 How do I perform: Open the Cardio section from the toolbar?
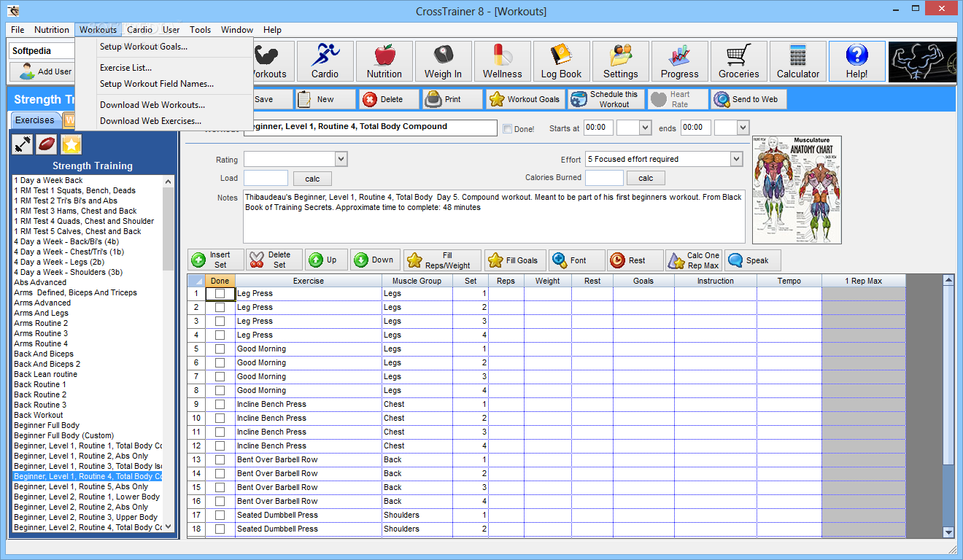[x=325, y=61]
